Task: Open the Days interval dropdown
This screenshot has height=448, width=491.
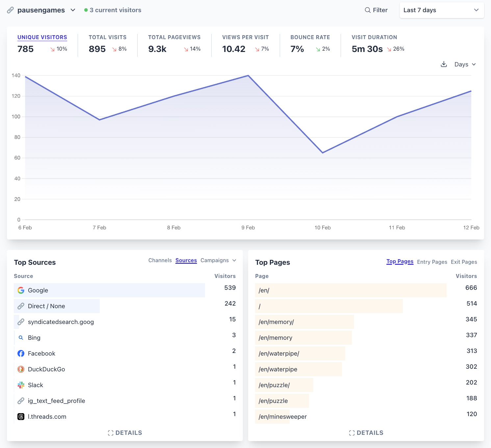Action: coord(465,64)
